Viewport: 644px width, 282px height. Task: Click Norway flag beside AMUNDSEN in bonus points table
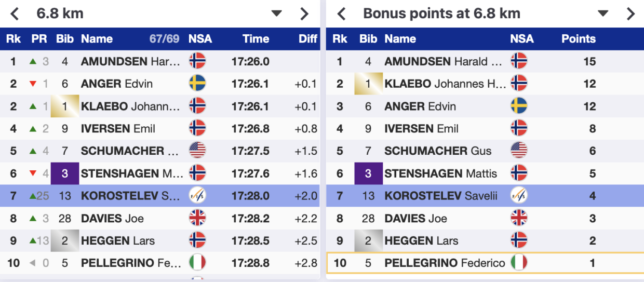(x=519, y=61)
